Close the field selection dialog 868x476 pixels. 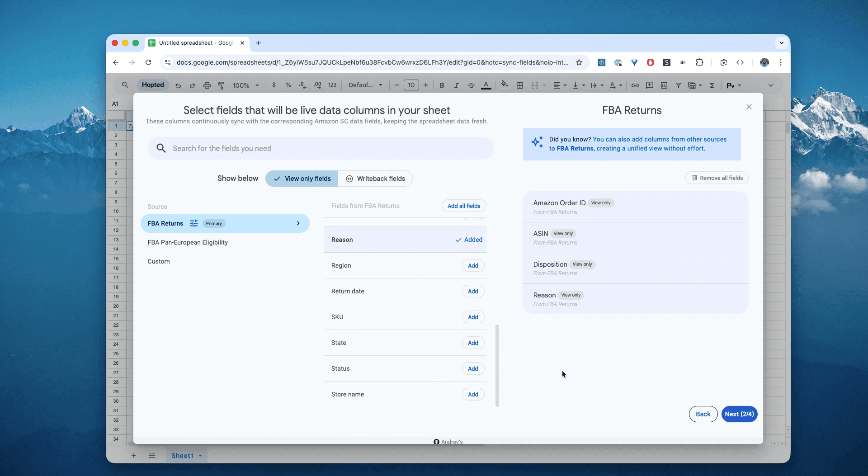(749, 107)
